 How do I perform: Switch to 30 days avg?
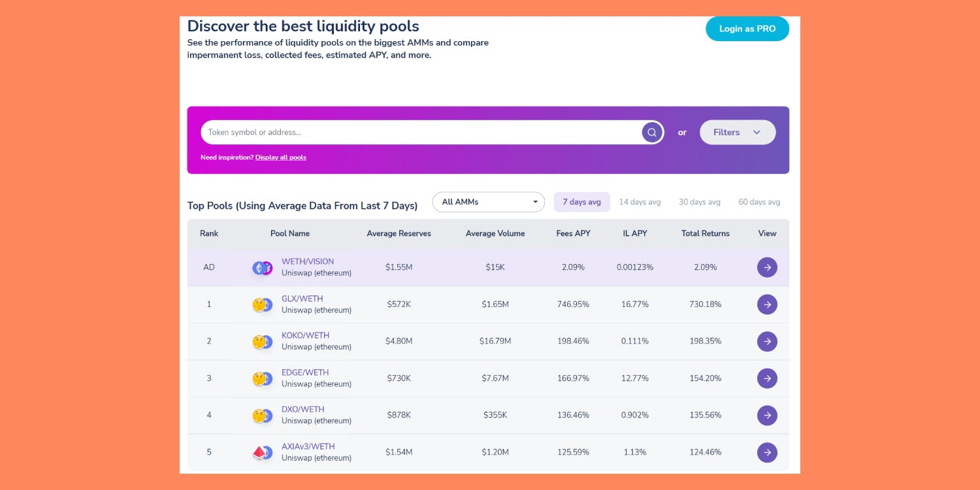(x=700, y=202)
